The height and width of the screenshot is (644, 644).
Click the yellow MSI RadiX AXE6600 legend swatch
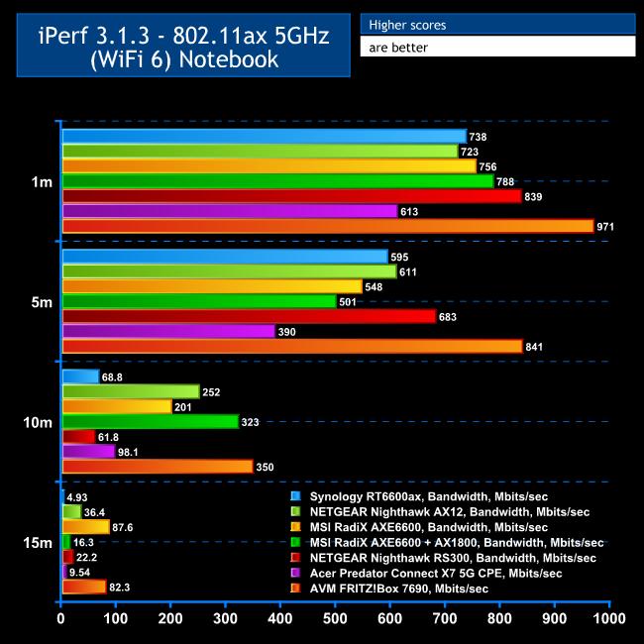click(295, 527)
